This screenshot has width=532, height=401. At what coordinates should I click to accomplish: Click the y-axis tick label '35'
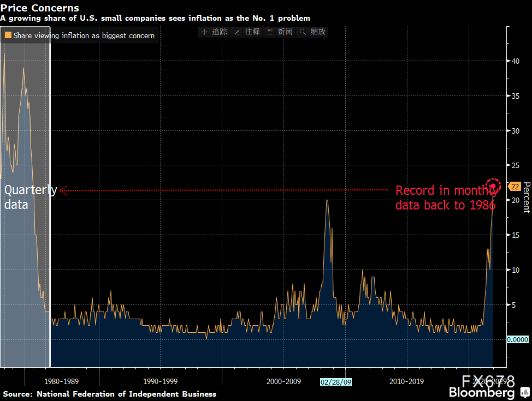516,96
